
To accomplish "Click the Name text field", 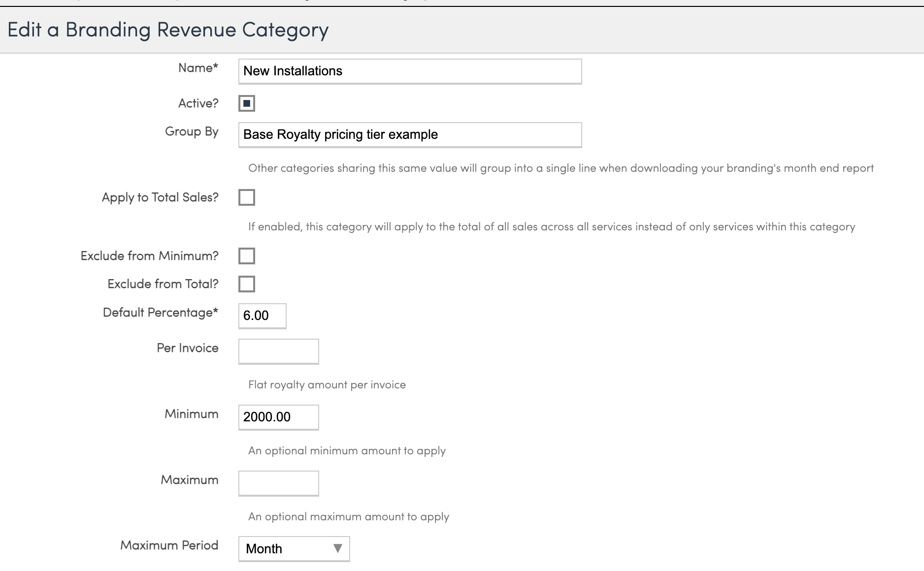I will pyautogui.click(x=409, y=71).
